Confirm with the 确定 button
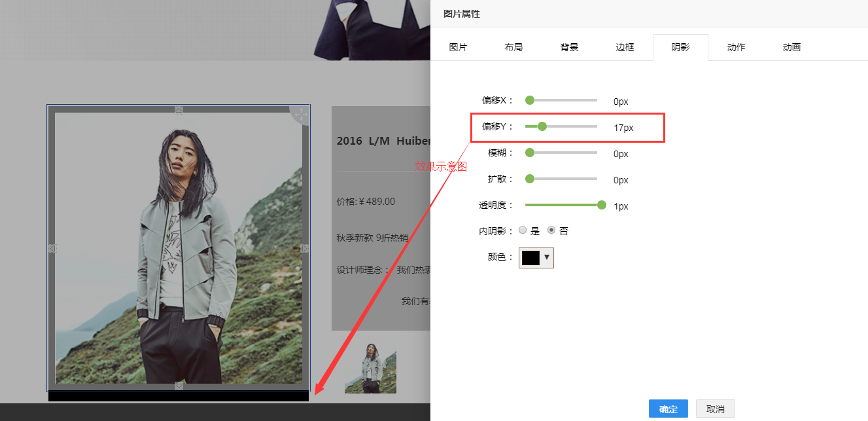 (668, 409)
